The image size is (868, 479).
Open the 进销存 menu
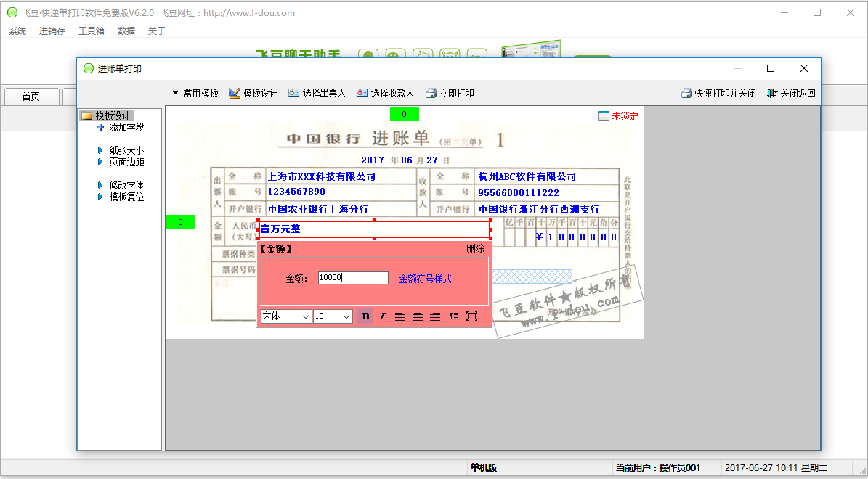(x=52, y=31)
